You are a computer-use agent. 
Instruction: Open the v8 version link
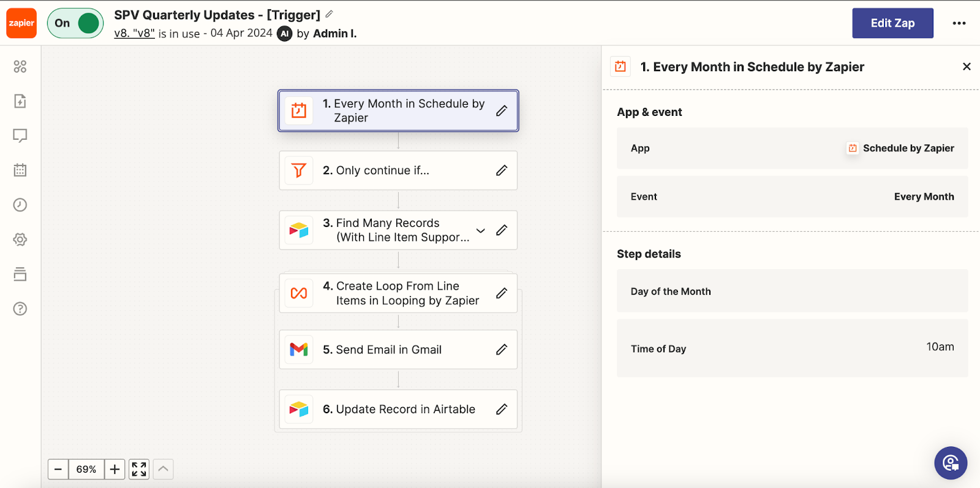(134, 33)
